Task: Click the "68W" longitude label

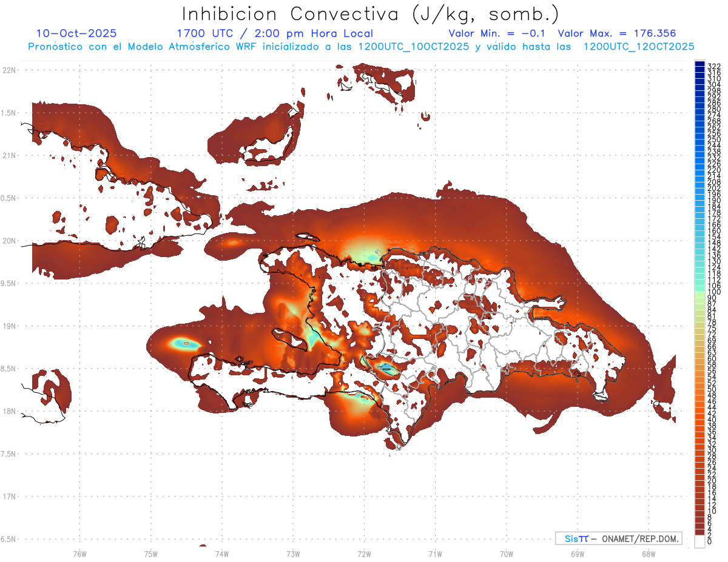Action: coord(648,553)
